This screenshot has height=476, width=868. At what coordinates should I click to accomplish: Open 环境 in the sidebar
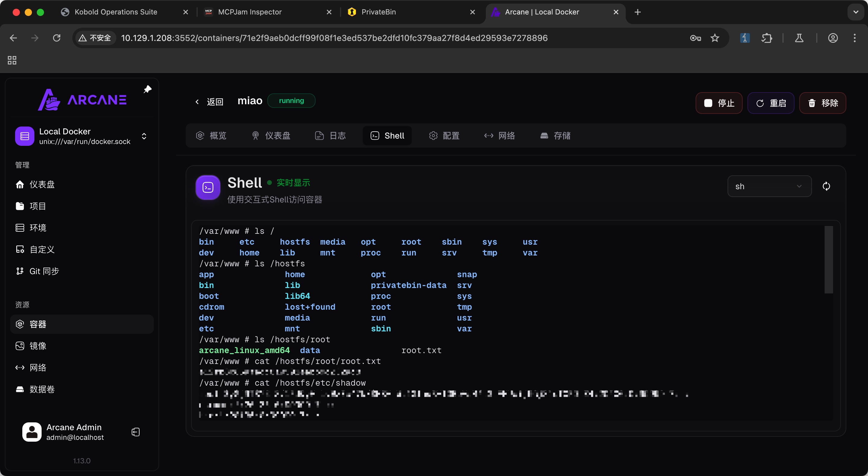[x=82, y=228]
